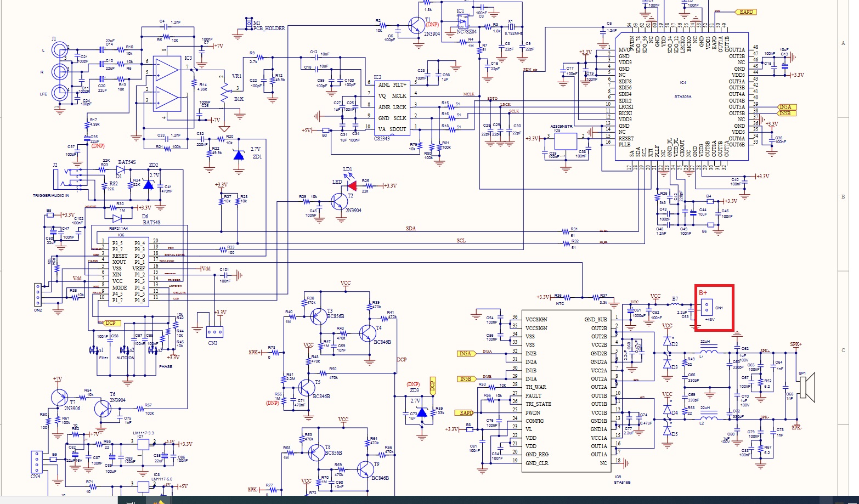Screen dimensions: 859x504
Task: Select the red LED LD1
Action: [x=351, y=186]
